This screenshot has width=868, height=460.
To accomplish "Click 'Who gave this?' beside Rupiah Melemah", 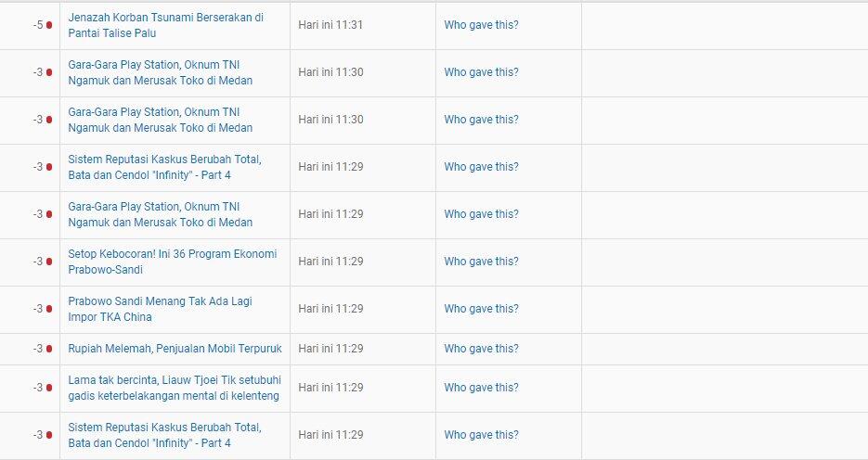I will click(x=481, y=349).
